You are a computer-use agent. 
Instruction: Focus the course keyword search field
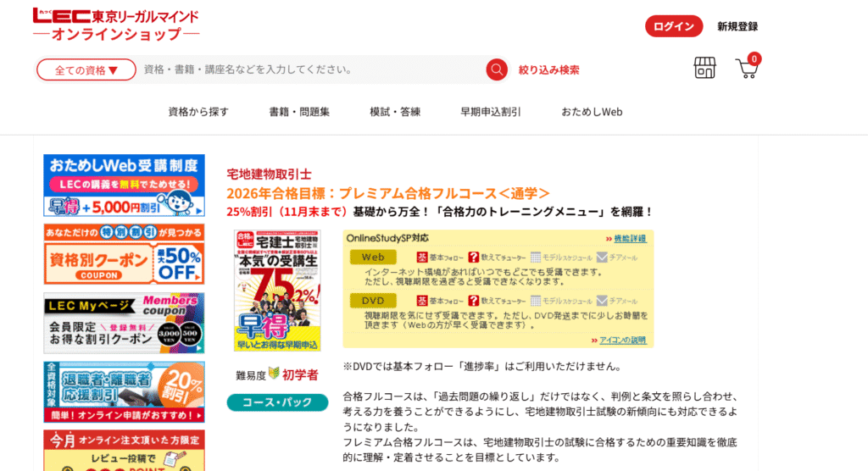(309, 69)
